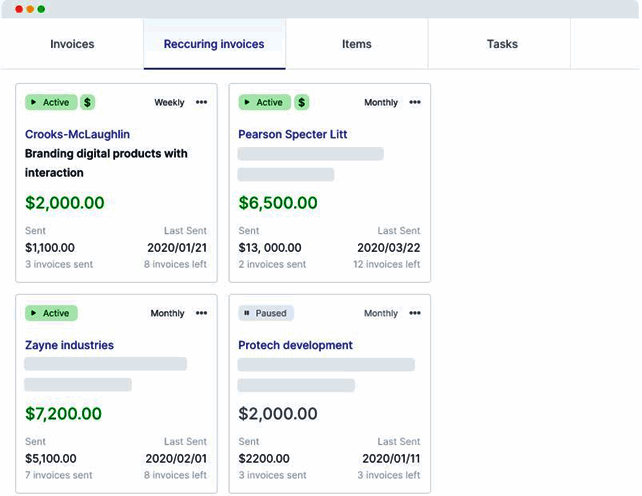Toggle Active status on Crooks-McLaughlin invoice

[51, 102]
